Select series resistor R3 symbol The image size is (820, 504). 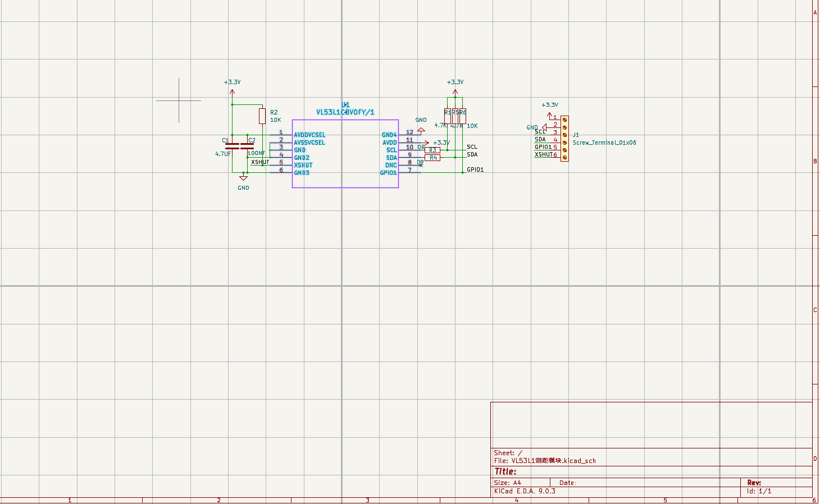pos(432,150)
